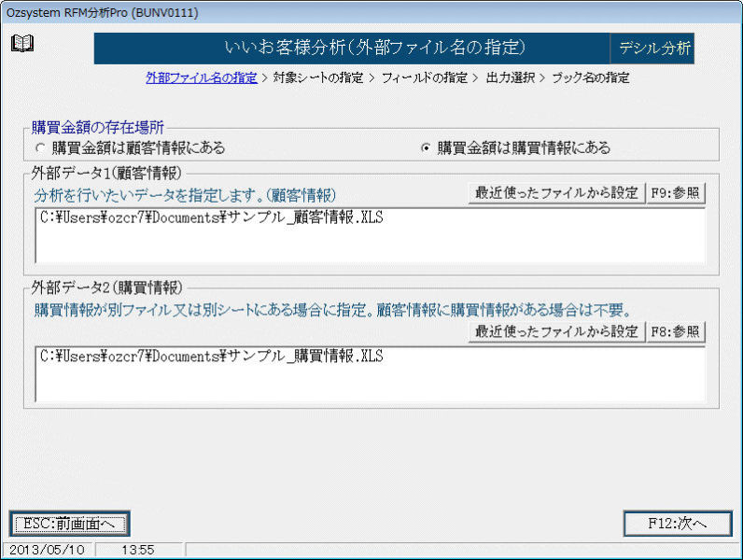Click the いいお客様分析 title banner
Screen dimensions: 743x560
(x=352, y=49)
